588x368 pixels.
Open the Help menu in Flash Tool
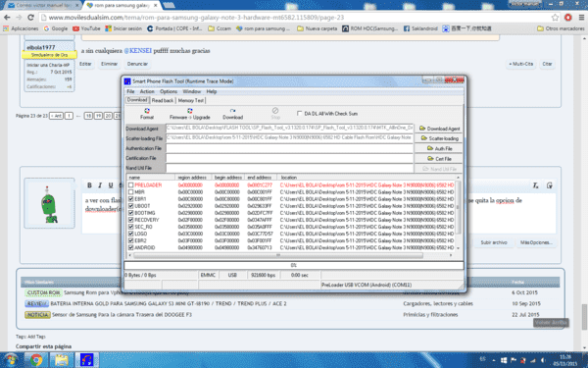tap(212, 91)
